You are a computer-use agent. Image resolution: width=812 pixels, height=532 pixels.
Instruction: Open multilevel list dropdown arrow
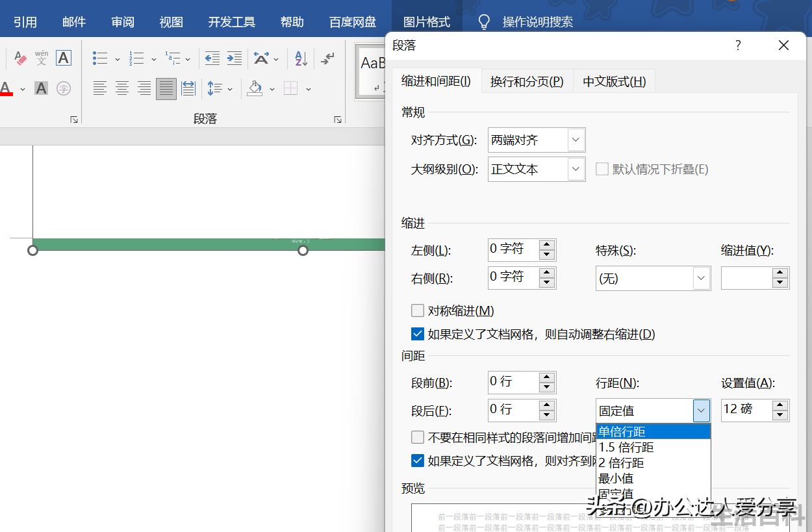(188, 59)
